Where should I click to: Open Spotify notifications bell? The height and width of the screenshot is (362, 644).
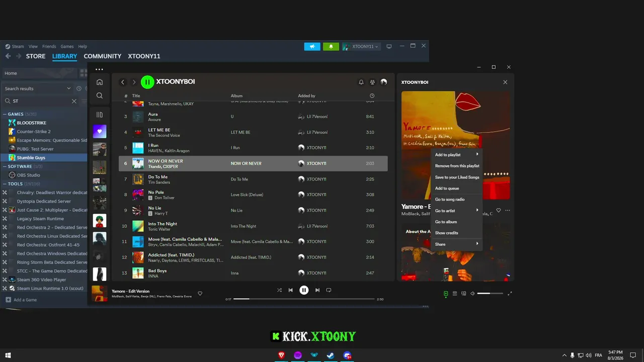(361, 82)
